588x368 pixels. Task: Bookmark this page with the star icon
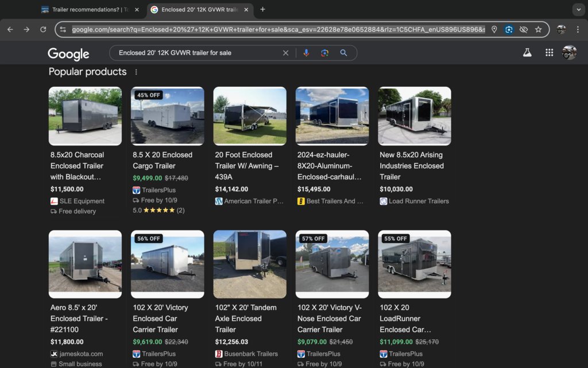click(x=539, y=29)
